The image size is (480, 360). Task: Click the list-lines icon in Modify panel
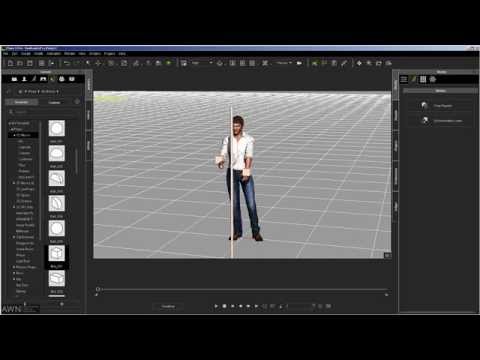(x=404, y=79)
